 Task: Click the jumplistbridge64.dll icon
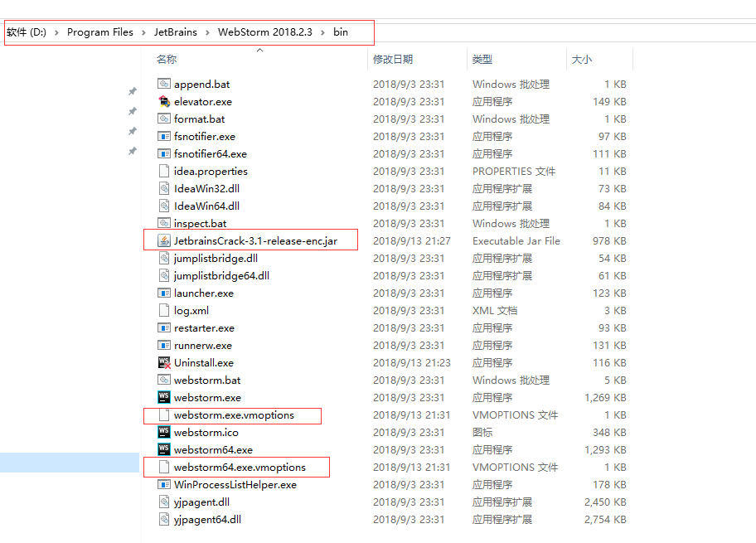(164, 275)
